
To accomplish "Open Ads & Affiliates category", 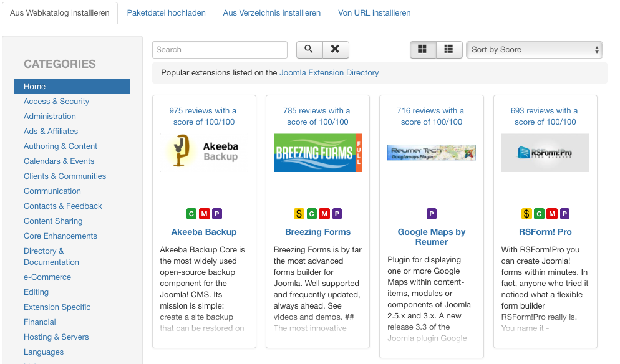I will pos(51,132).
